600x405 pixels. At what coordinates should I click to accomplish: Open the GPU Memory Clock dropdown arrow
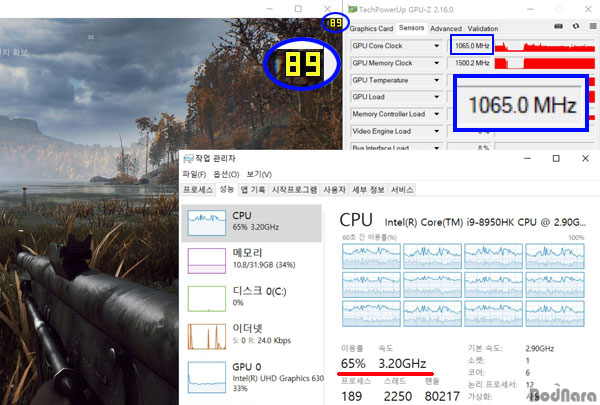pos(436,63)
